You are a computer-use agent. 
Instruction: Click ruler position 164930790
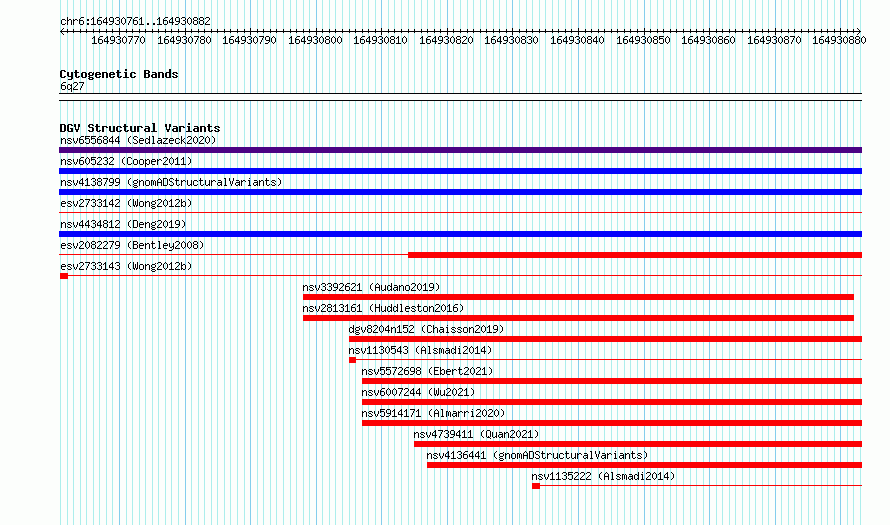click(x=249, y=40)
